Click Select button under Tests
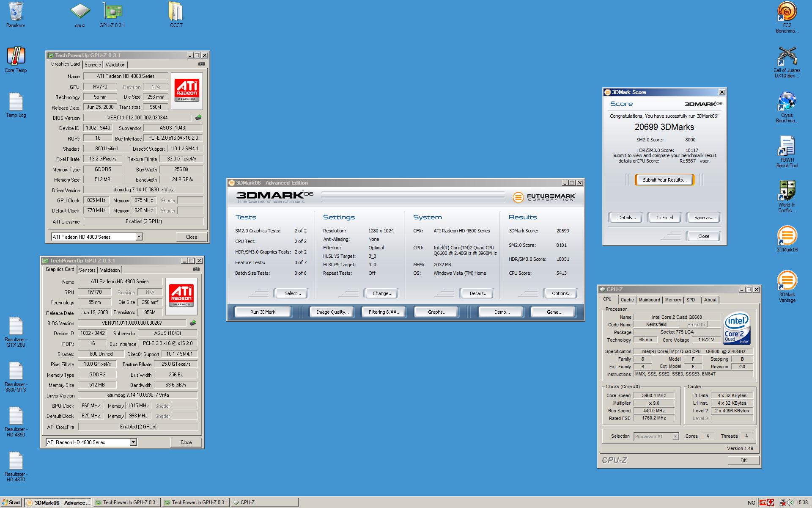 [292, 293]
